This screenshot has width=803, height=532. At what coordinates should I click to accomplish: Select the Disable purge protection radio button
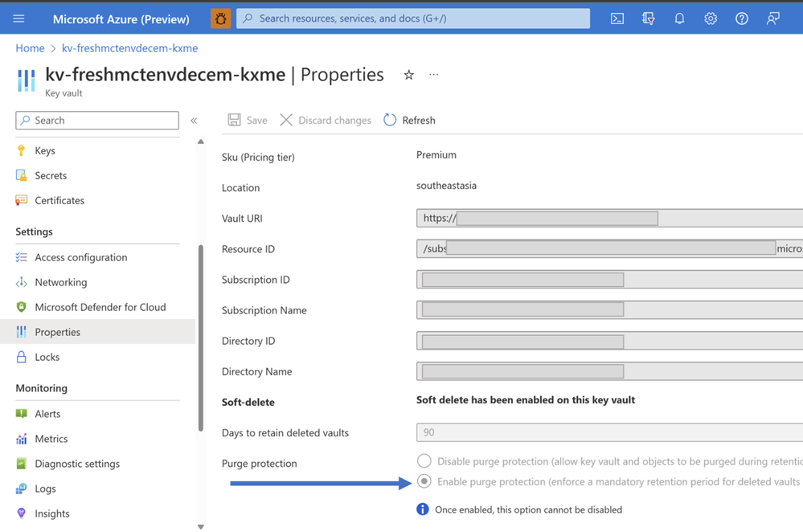pyautogui.click(x=424, y=460)
